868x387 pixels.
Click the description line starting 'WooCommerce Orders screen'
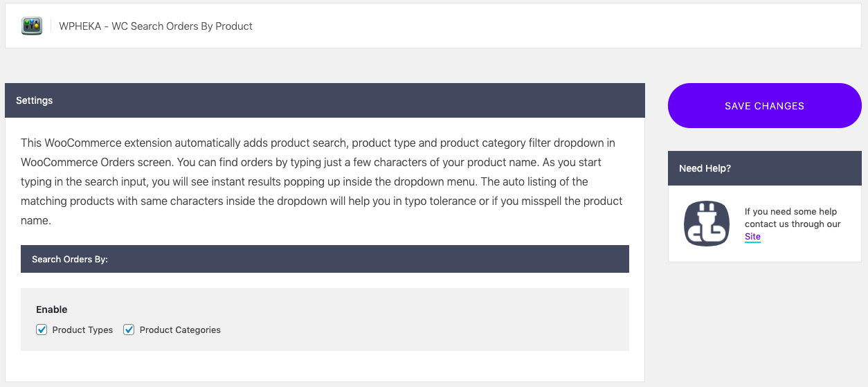(311, 163)
